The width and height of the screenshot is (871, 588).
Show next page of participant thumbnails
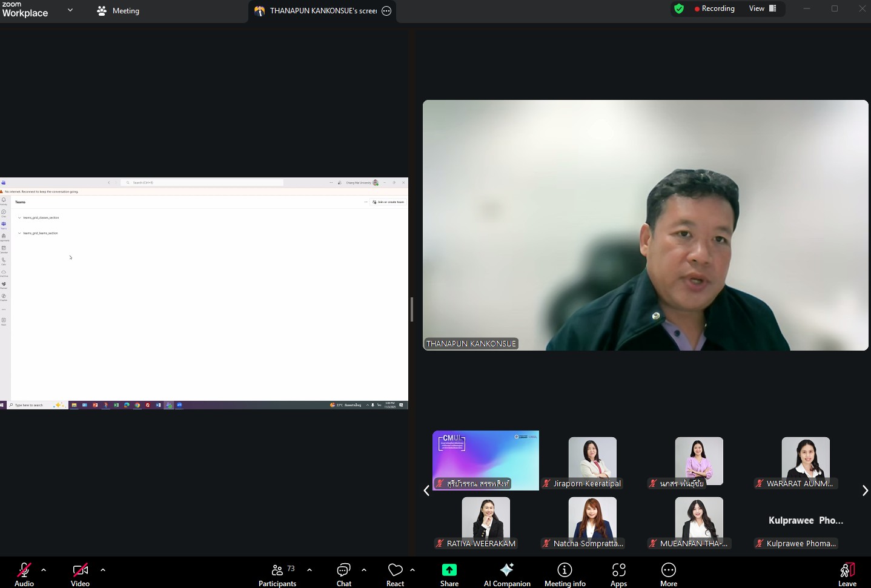coord(864,491)
